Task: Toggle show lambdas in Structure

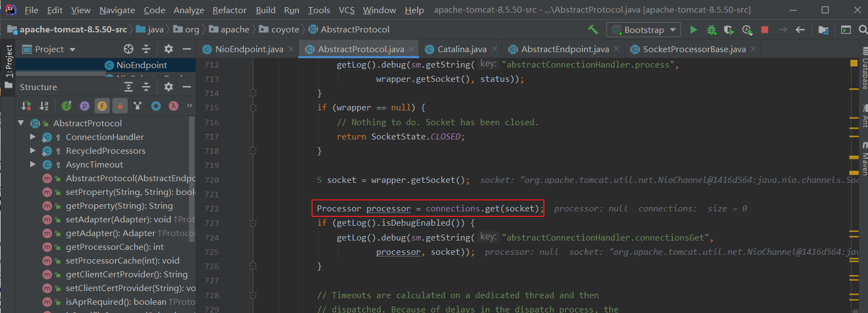Action: pyautogui.click(x=174, y=106)
